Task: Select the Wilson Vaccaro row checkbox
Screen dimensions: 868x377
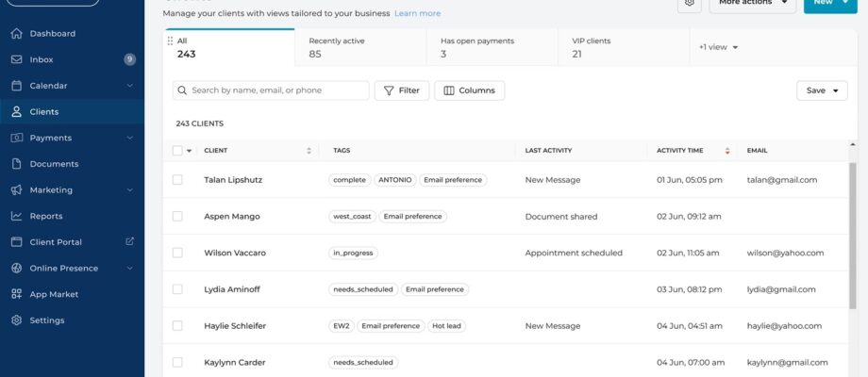Action: pos(177,253)
